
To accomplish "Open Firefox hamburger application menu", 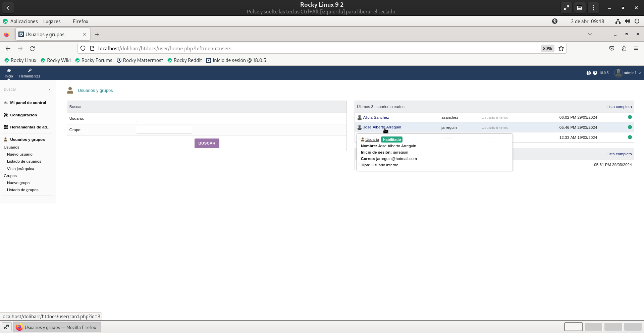I will (x=636, y=49).
